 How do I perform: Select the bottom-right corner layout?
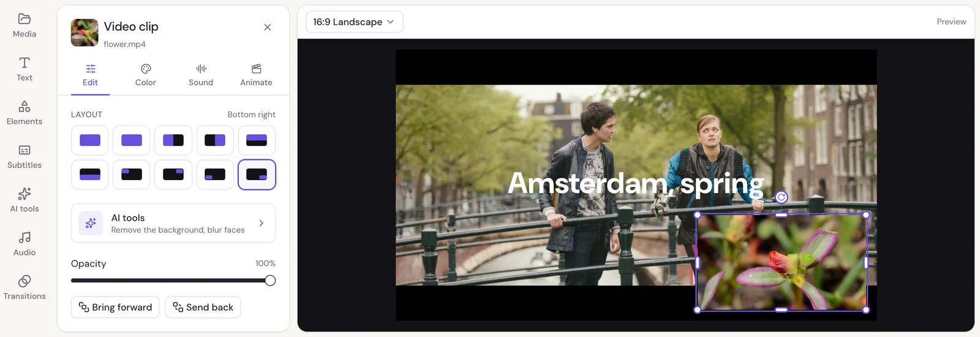point(257,175)
